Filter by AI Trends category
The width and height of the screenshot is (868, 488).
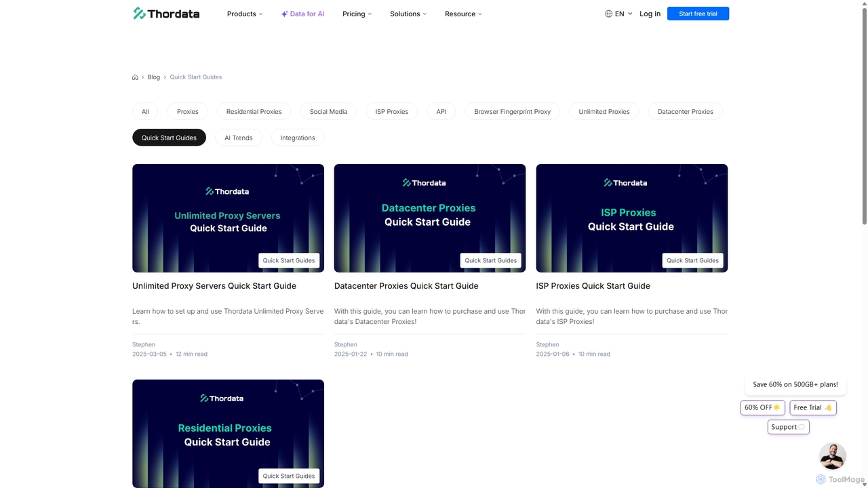[x=239, y=138]
